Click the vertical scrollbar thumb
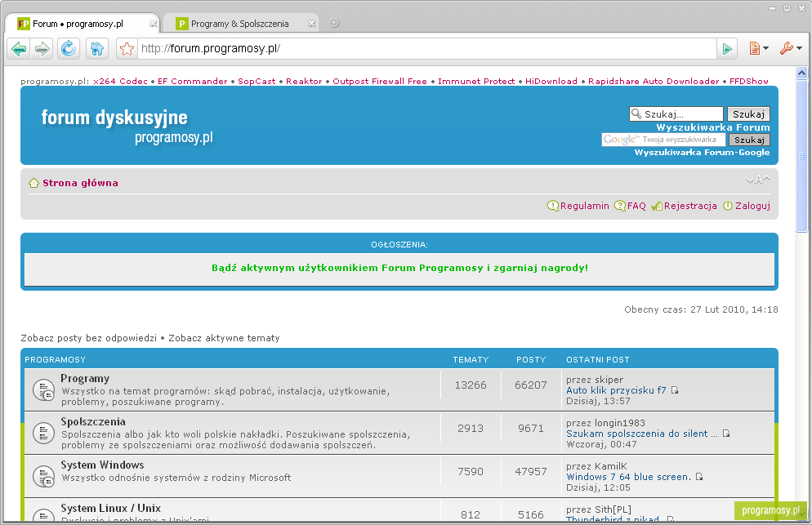Viewport: 812px width, 525px height. click(801, 155)
